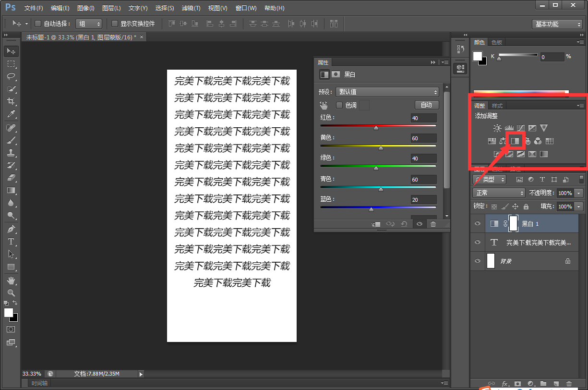Click the 不透明度 opacity value field

pyautogui.click(x=564, y=193)
